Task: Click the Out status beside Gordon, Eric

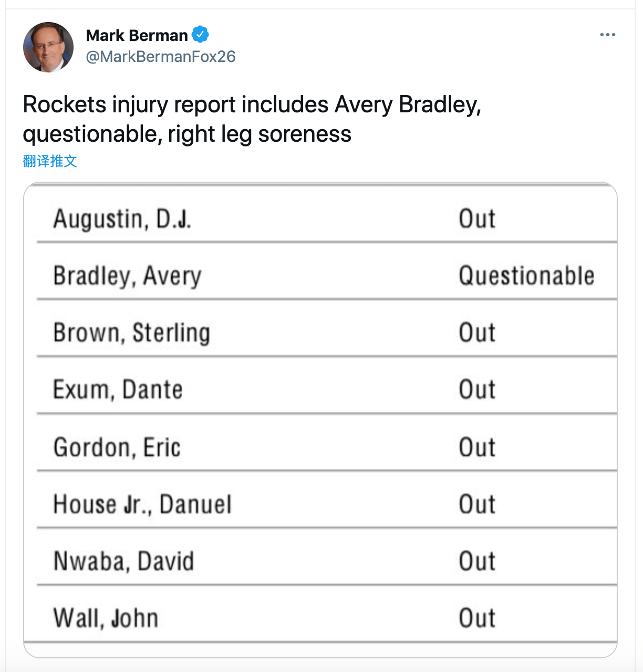Action: point(477,447)
